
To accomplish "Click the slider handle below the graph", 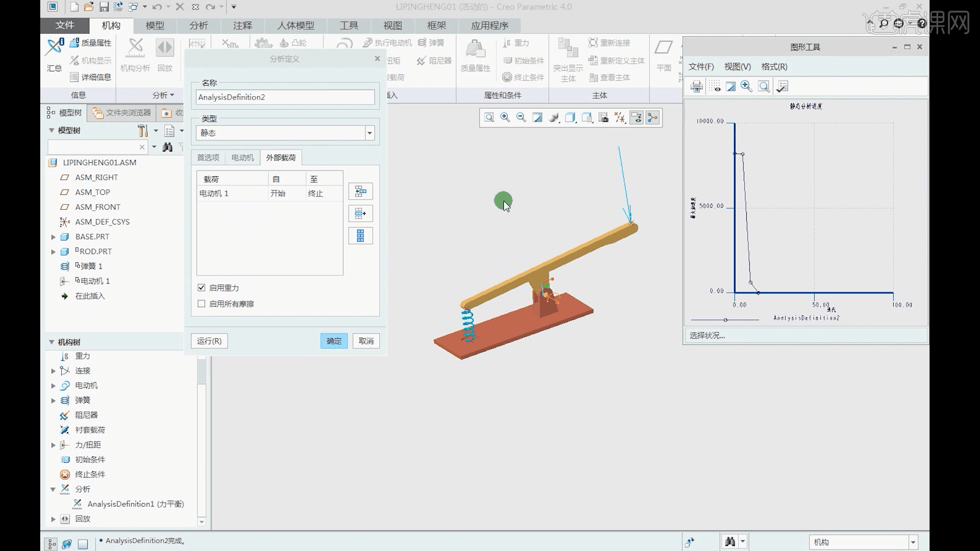I will click(x=725, y=320).
